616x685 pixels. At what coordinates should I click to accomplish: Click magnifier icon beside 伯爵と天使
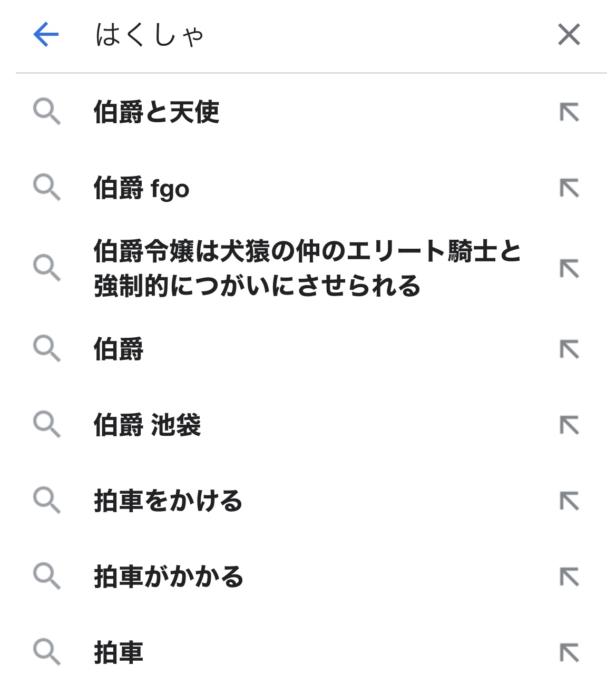[47, 112]
